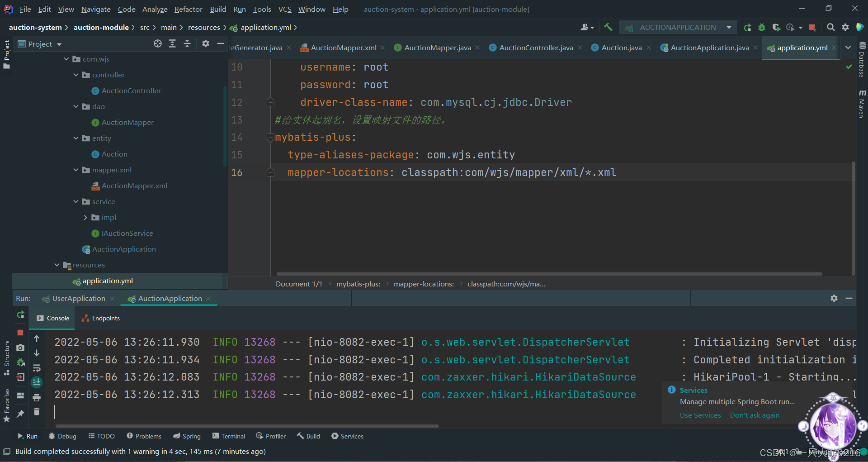This screenshot has height=462, width=868.
Task: Toggle scroll to end in console
Action: [x=37, y=382]
